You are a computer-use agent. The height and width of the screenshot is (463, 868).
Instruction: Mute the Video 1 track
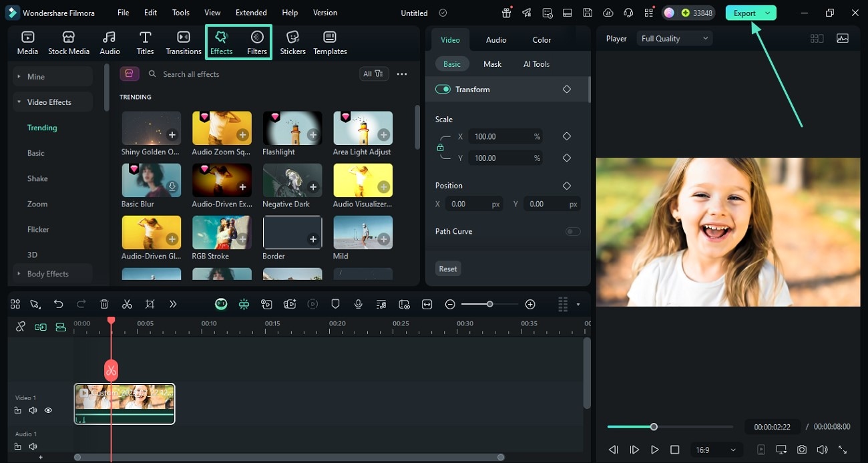[x=33, y=410]
